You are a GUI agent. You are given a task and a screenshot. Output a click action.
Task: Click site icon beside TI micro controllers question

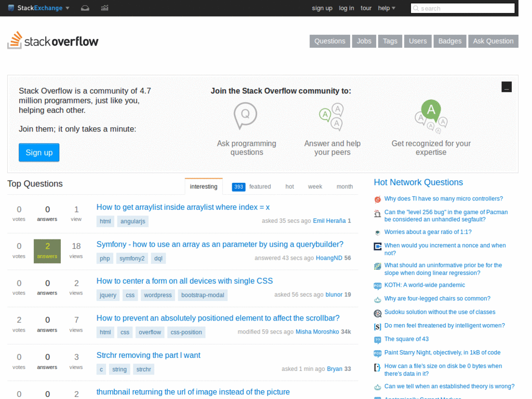[x=377, y=199]
